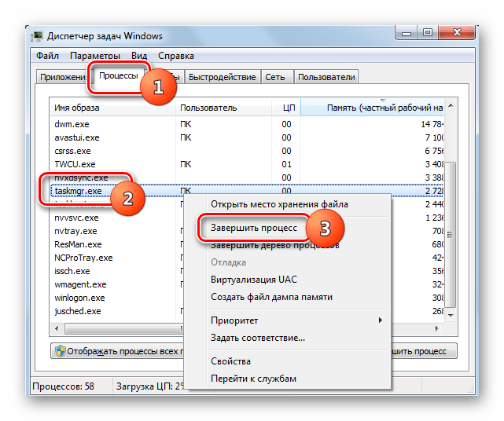This screenshot has height=421, width=504.
Task: Click the shield icon on Отображать button
Action: pyautogui.click(x=60, y=351)
